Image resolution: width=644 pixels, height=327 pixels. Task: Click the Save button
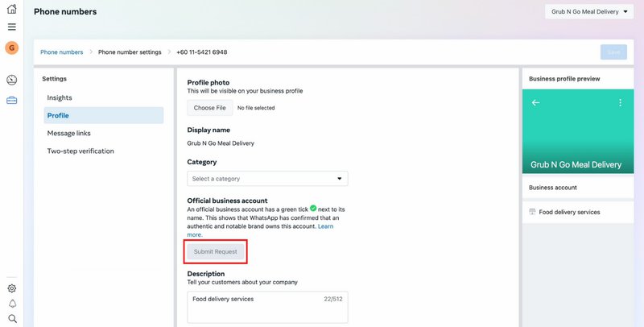pos(613,52)
